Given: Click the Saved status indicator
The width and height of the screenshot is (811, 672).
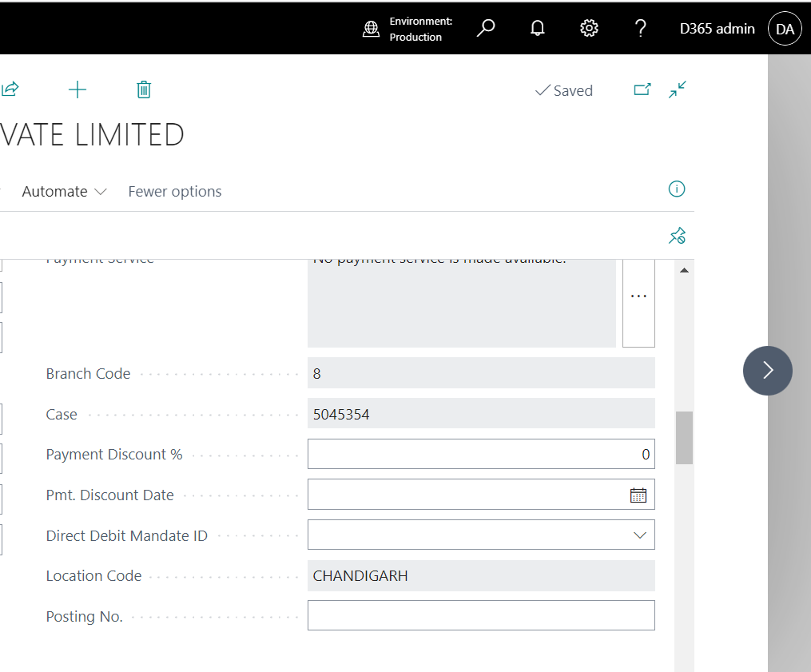Looking at the screenshot, I should (564, 90).
